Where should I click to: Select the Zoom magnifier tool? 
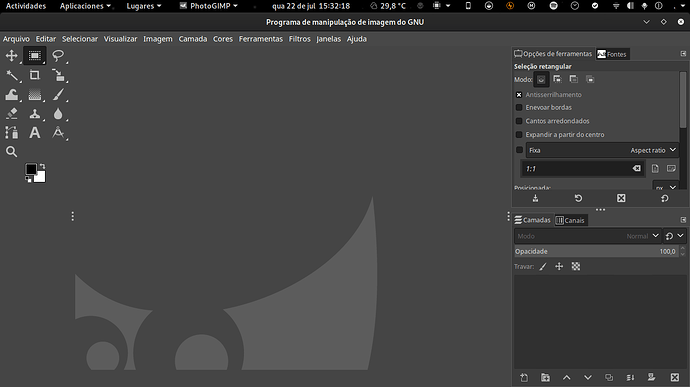tap(11, 151)
